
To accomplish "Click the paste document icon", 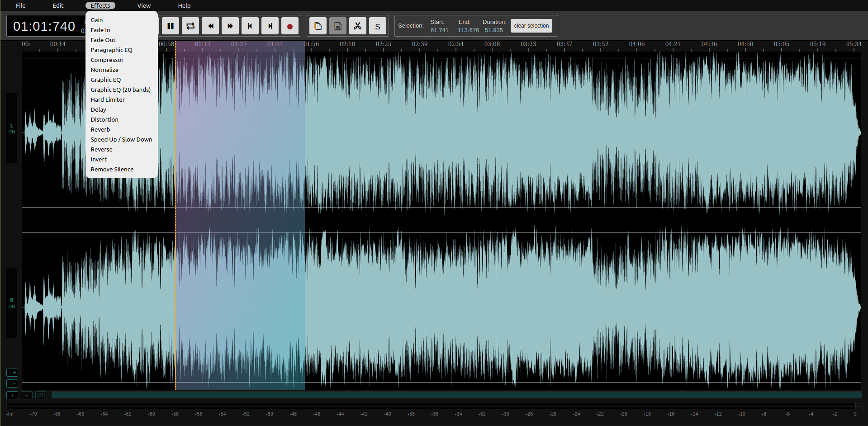I will coord(338,26).
